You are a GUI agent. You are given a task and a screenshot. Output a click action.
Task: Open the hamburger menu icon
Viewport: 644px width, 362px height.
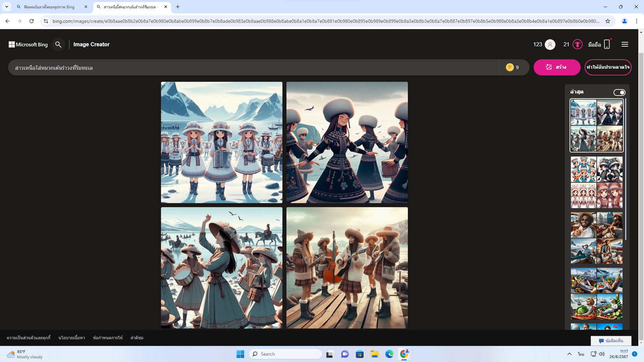[x=625, y=45]
